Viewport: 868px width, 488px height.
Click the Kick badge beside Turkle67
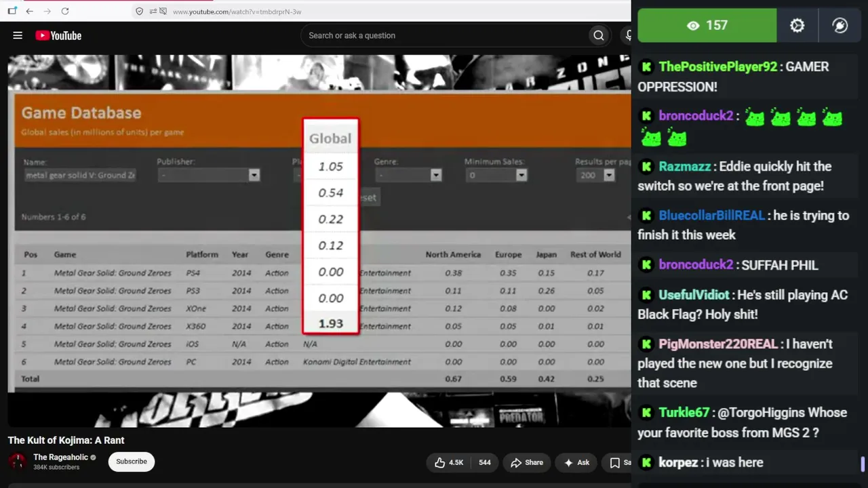tap(646, 412)
